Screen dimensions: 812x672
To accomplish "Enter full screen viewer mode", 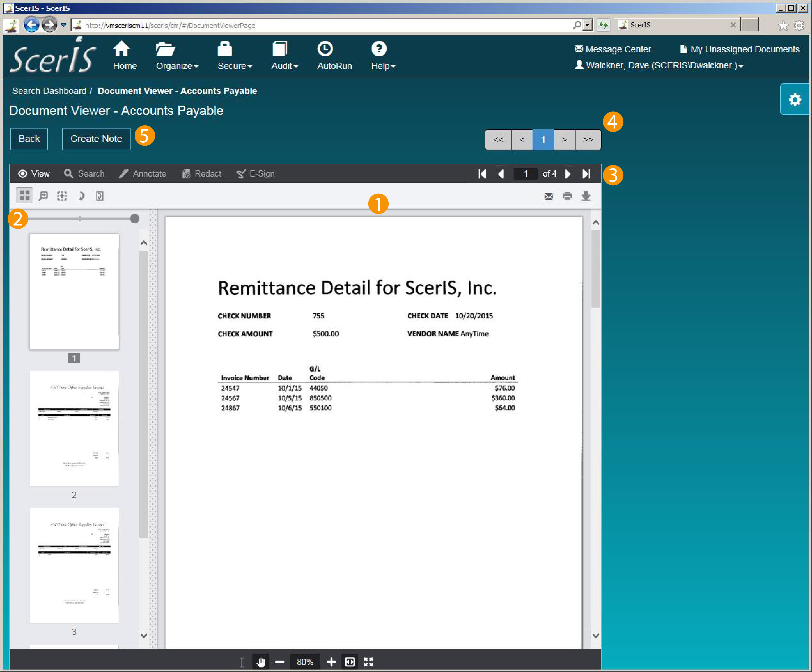I will tap(368, 662).
